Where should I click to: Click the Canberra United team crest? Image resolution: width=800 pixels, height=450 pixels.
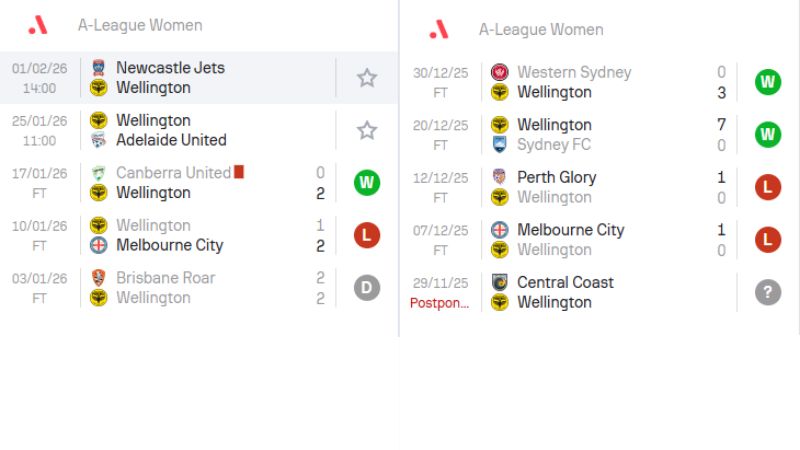(99, 173)
